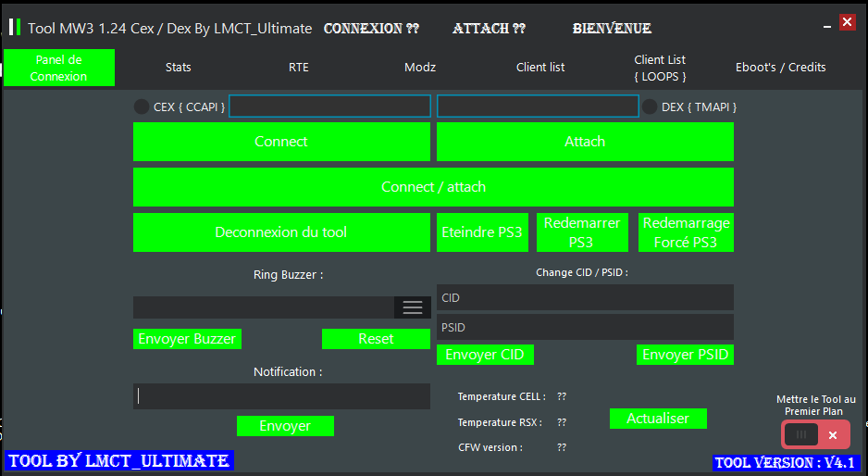Screen dimensions: 868x476
Task: Click the Ring Buzzer : label
Action: click(289, 275)
